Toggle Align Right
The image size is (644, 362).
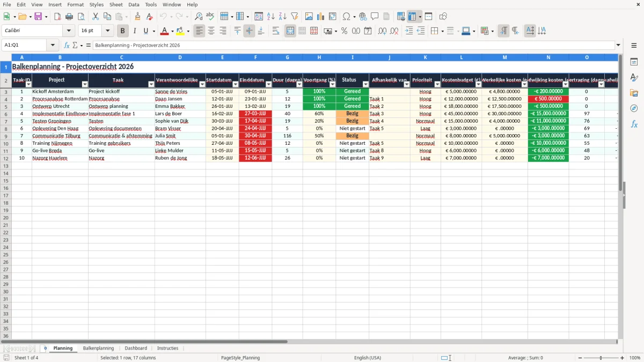[x=223, y=31]
